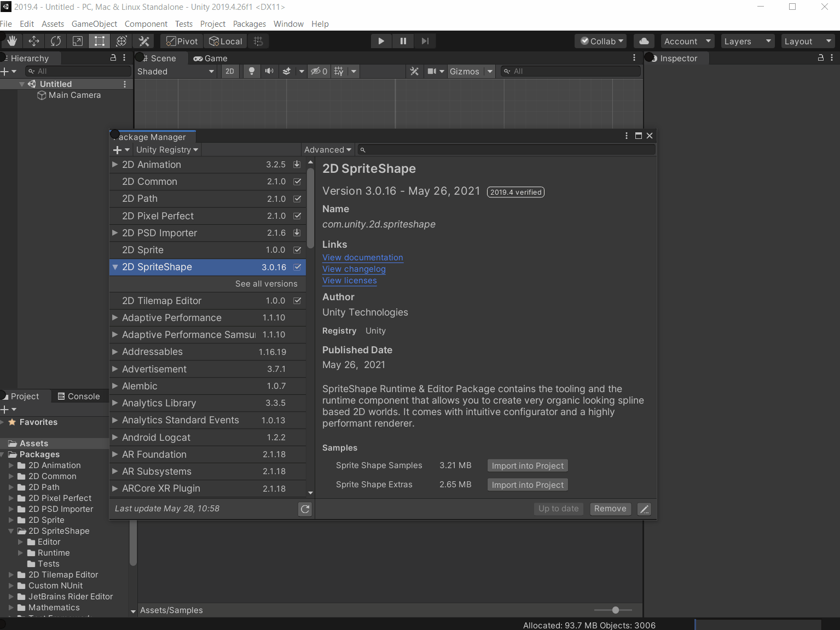The height and width of the screenshot is (630, 840).
Task: Start Play mode
Action: 381,41
